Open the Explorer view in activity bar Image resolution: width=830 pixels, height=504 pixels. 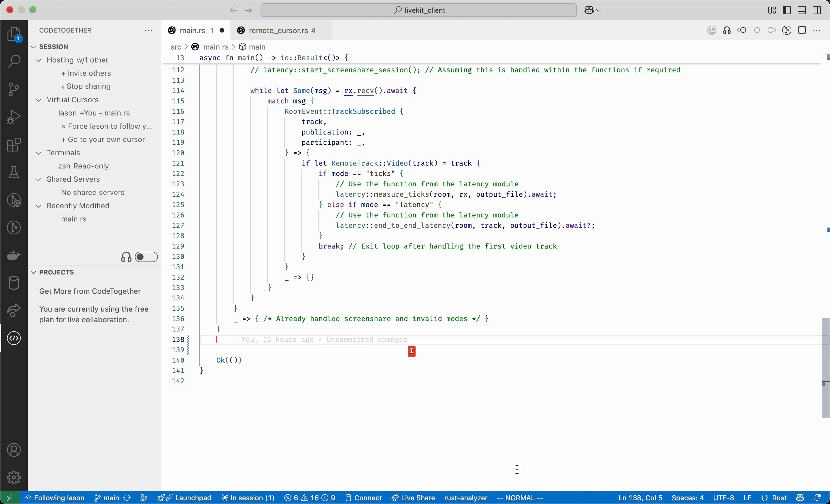coord(14,34)
